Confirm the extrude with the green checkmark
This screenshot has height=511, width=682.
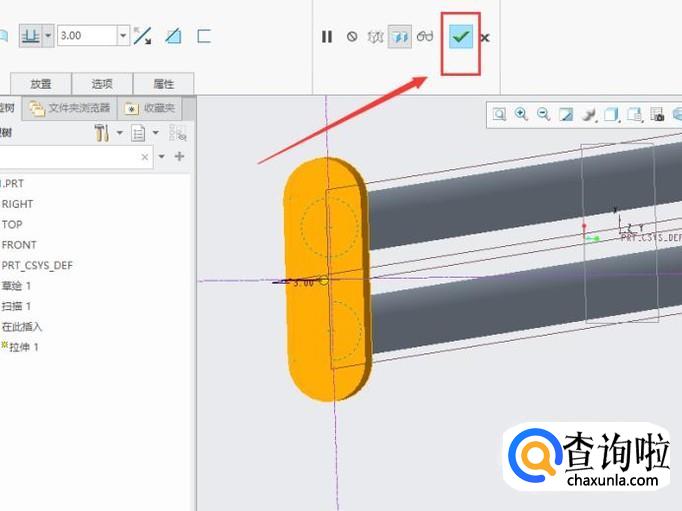pyautogui.click(x=461, y=37)
